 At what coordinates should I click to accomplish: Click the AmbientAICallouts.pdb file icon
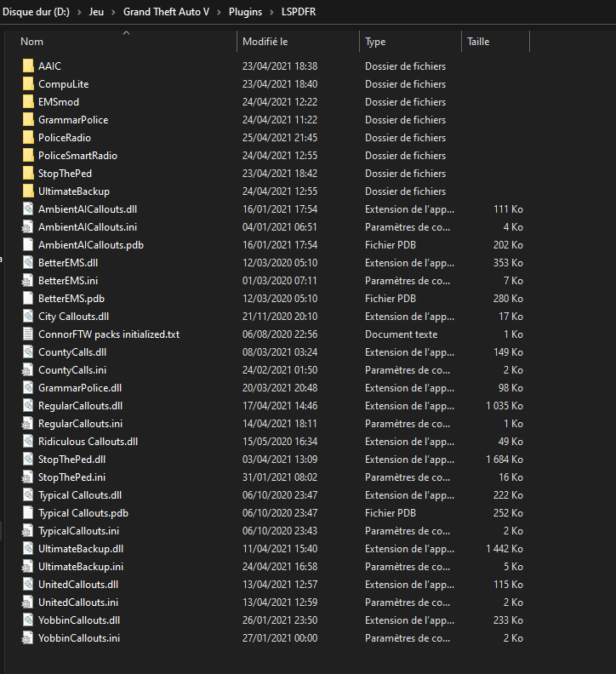point(28,244)
